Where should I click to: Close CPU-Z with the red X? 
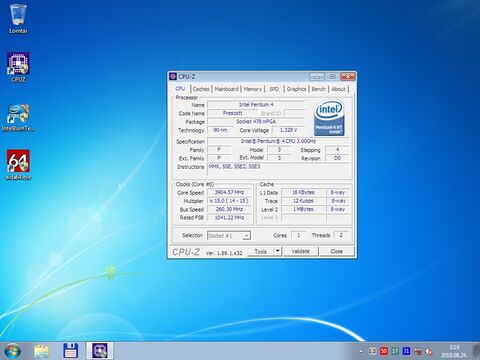(x=348, y=77)
